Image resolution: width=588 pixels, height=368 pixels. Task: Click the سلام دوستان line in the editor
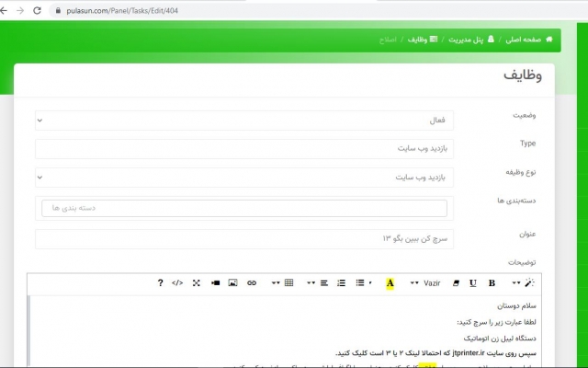(516, 305)
